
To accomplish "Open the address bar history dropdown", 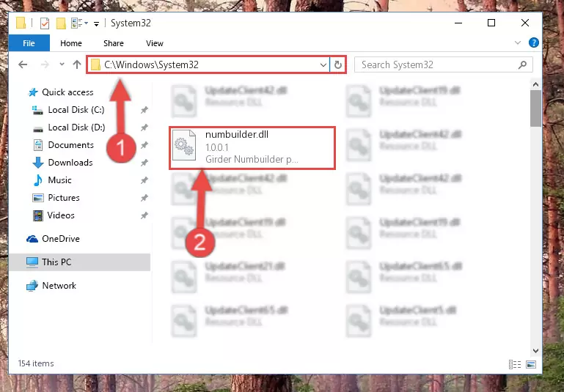I will (323, 65).
